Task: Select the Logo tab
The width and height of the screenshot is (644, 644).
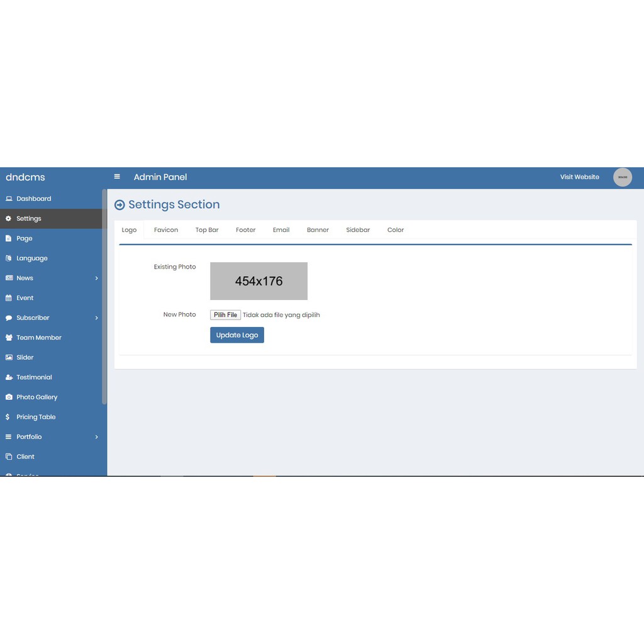Action: click(129, 230)
